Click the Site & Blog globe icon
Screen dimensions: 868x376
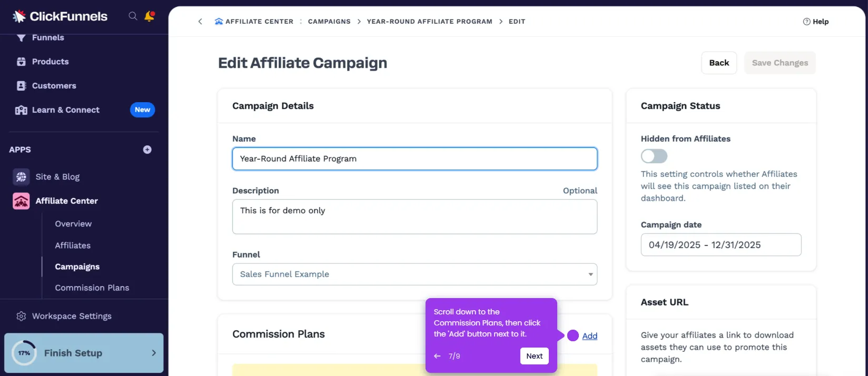coord(21,177)
